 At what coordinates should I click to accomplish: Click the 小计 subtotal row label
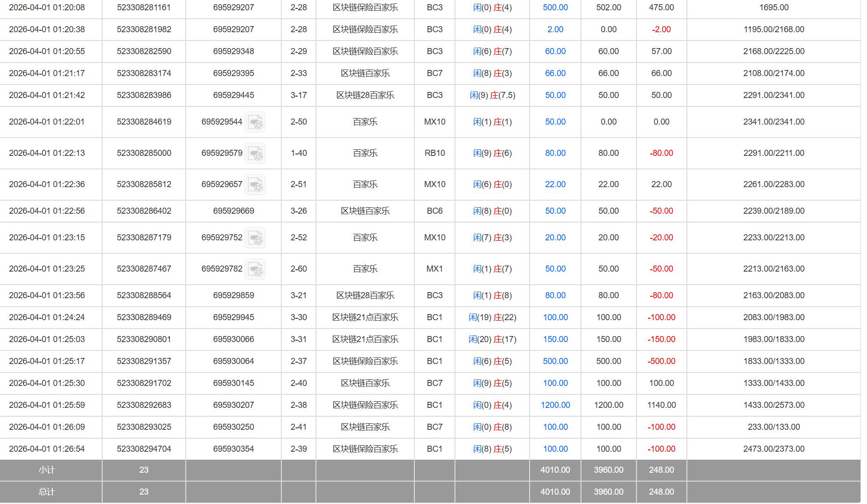pos(47,470)
